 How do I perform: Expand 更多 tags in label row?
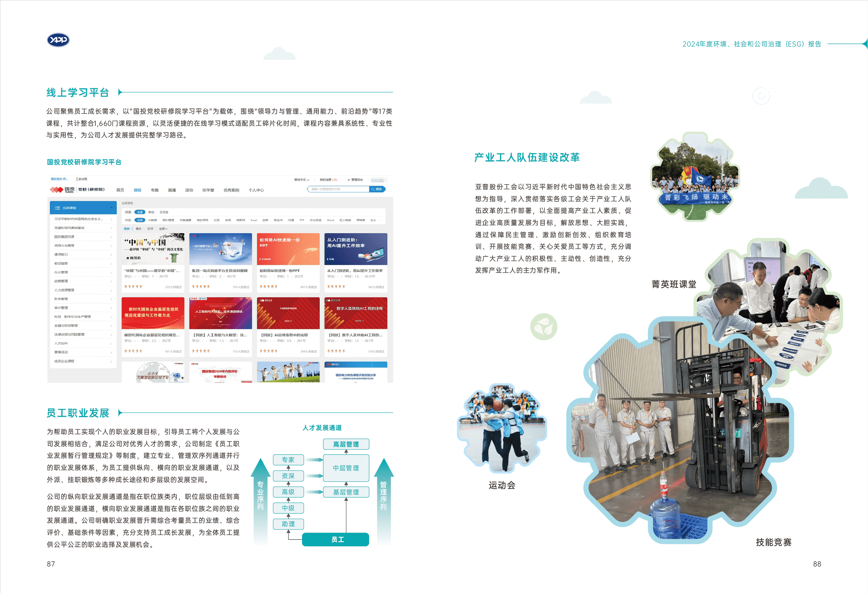[x=374, y=220]
